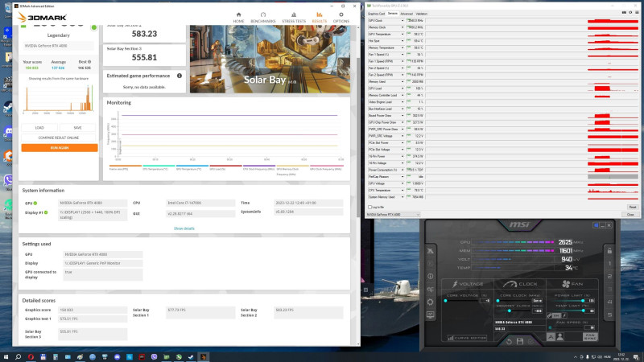This screenshot has height=362, width=644.
Task: Open 3DMark Options page
Action: pyautogui.click(x=341, y=17)
